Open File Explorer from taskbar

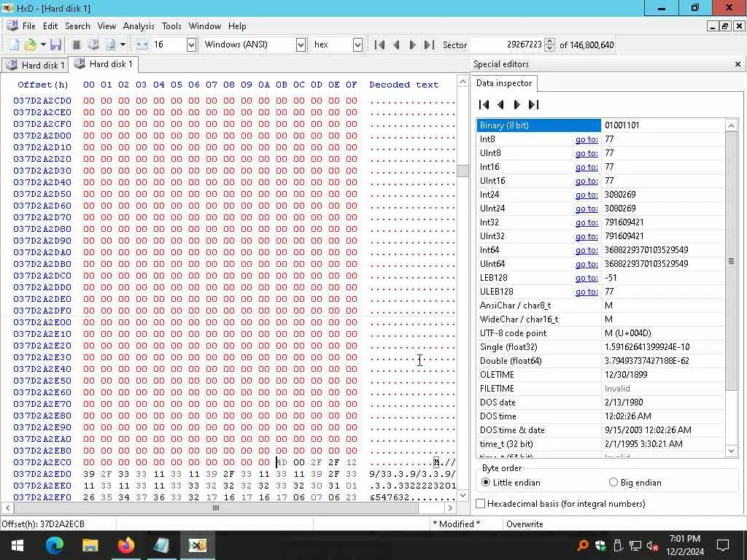tap(90, 545)
